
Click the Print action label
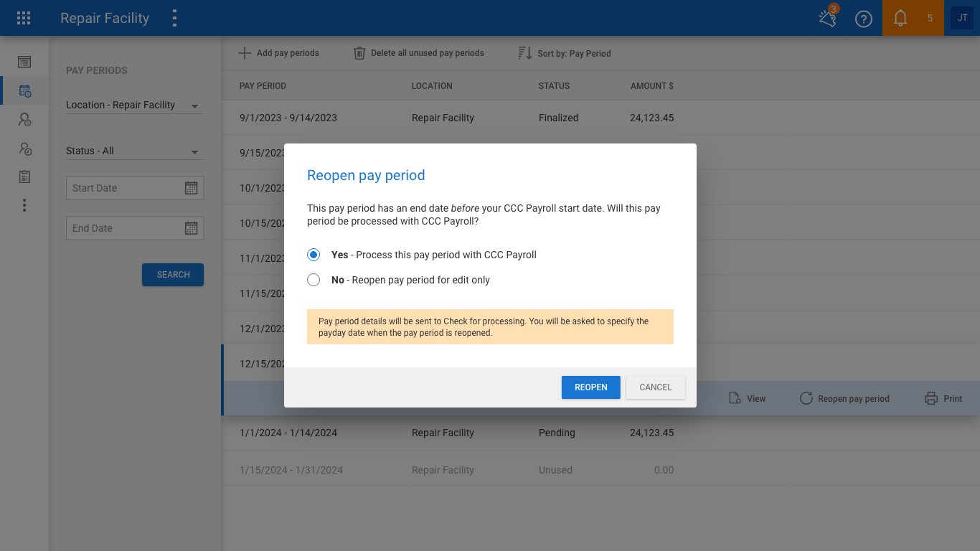pyautogui.click(x=953, y=399)
